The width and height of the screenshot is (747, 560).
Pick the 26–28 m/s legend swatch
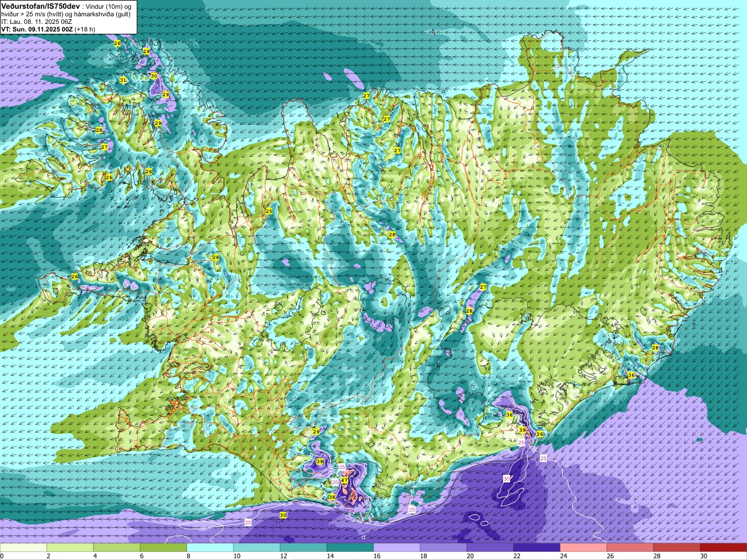pos(630,548)
